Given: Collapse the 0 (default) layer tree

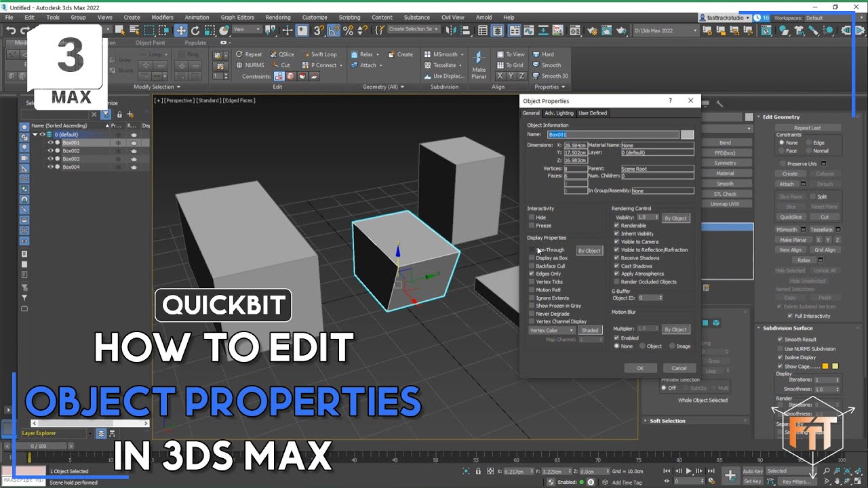Looking at the screenshot, I should (x=35, y=135).
